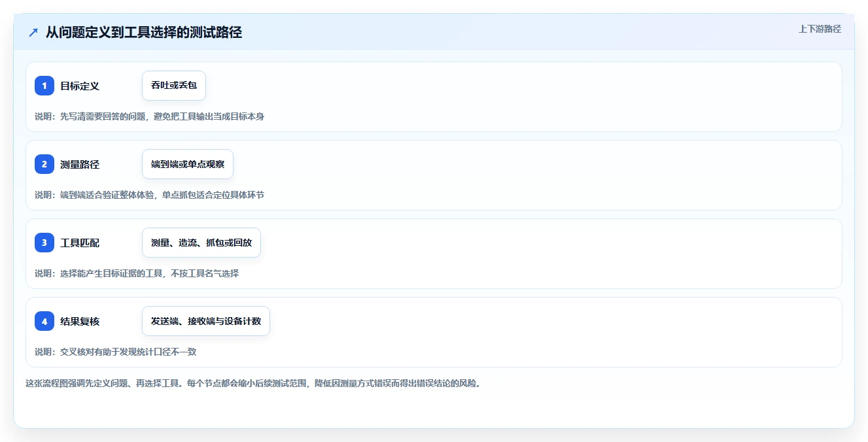
Task: Click the summary paragraph starting 这张流程图强调
Action: click(x=253, y=383)
